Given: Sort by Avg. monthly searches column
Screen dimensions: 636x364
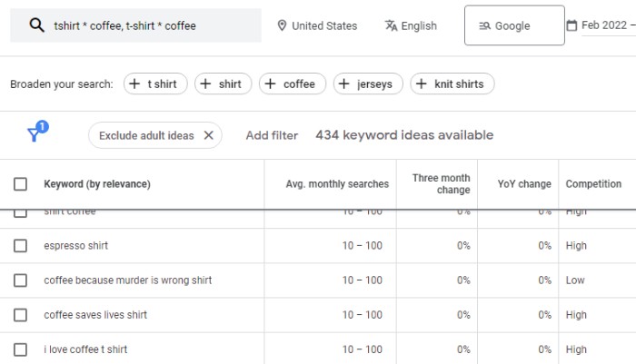Looking at the screenshot, I should click(x=337, y=184).
